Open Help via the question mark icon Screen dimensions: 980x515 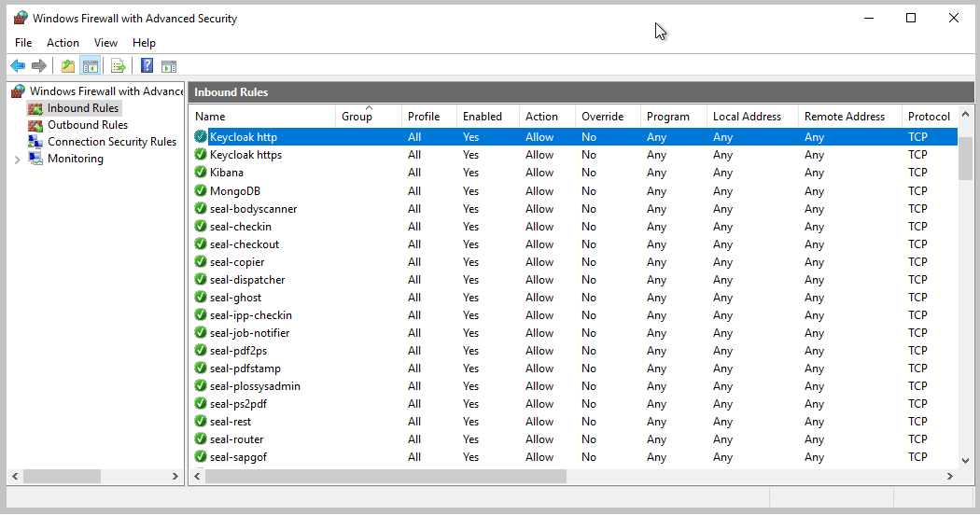tap(147, 65)
